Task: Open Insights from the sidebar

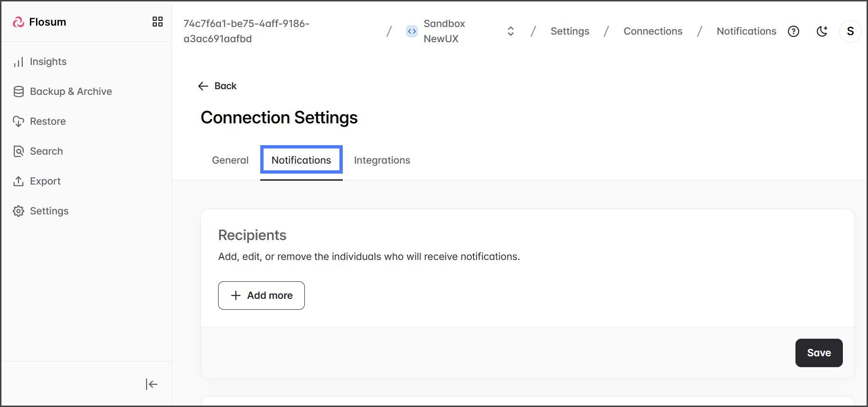Action: point(47,62)
